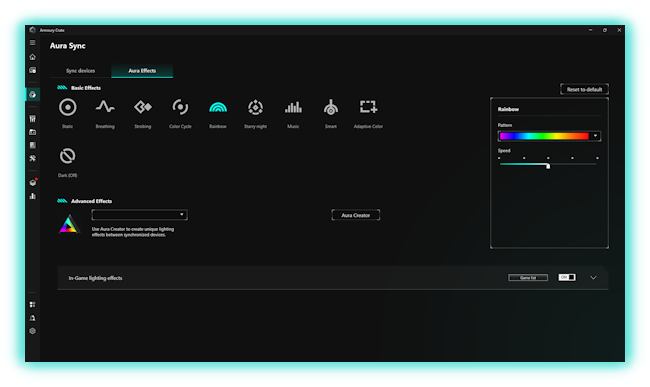Select the Smart effect icon
This screenshot has width=650, height=387.
click(x=330, y=107)
